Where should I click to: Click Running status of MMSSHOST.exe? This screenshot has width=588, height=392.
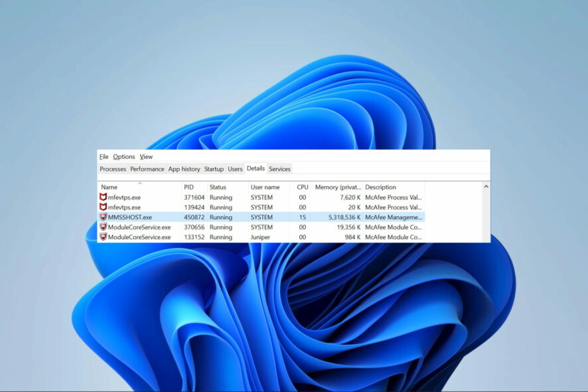point(221,217)
